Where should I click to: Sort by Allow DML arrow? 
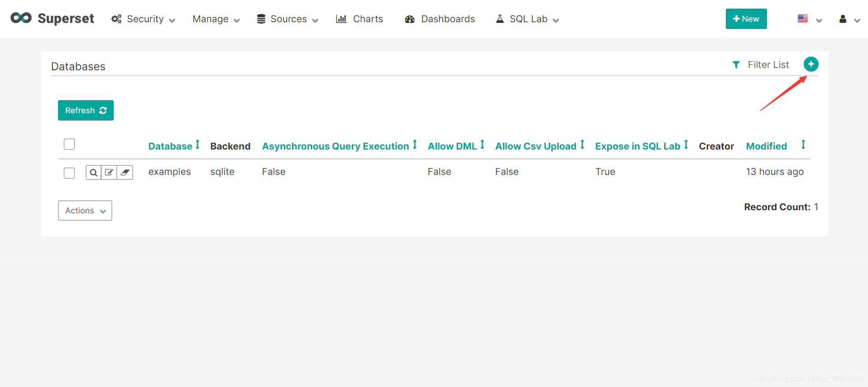point(482,145)
